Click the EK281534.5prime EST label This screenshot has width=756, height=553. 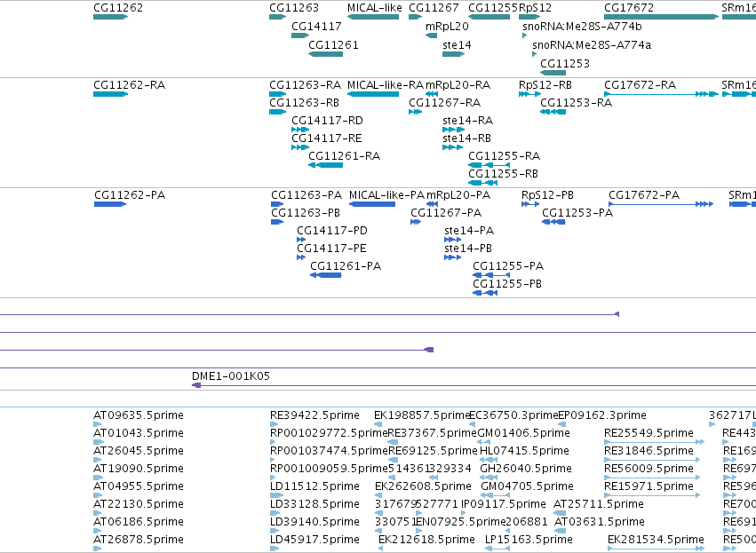(657, 540)
